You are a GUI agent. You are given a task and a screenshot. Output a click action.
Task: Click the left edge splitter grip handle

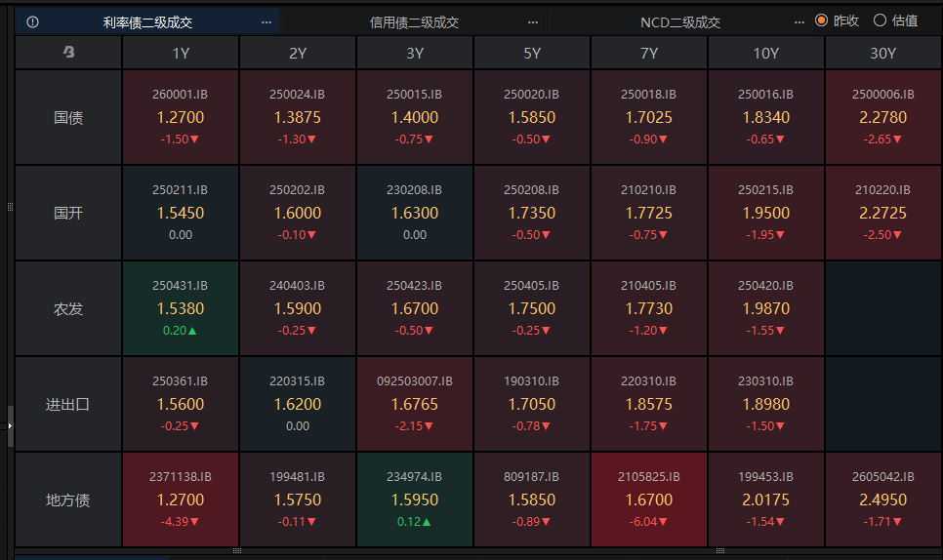point(11,207)
